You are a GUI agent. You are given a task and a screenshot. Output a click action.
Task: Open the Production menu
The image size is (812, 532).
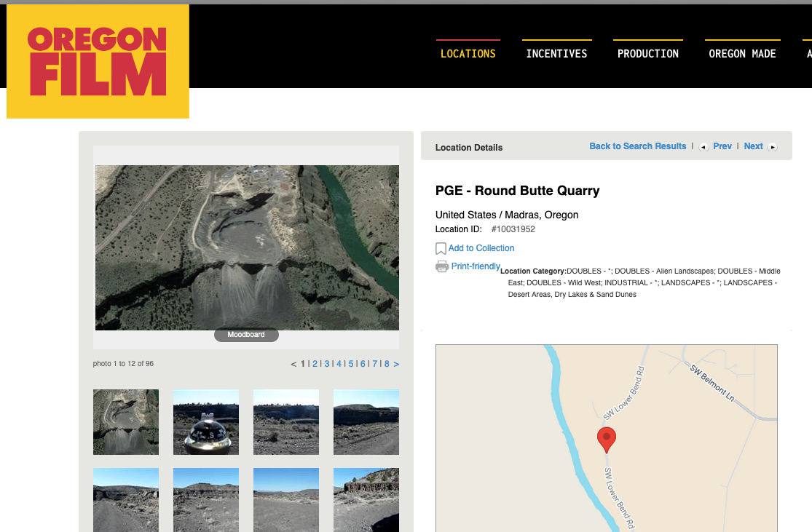point(647,54)
